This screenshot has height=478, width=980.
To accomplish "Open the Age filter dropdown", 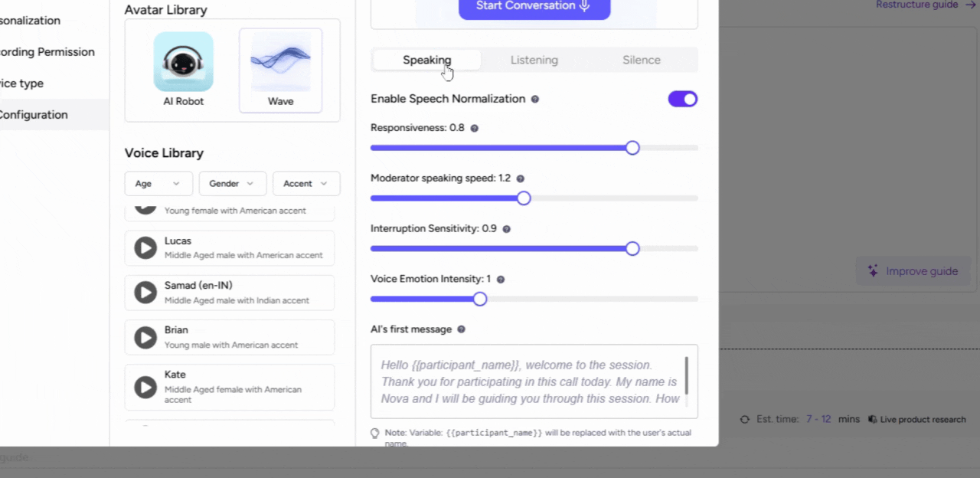I will 158,183.
